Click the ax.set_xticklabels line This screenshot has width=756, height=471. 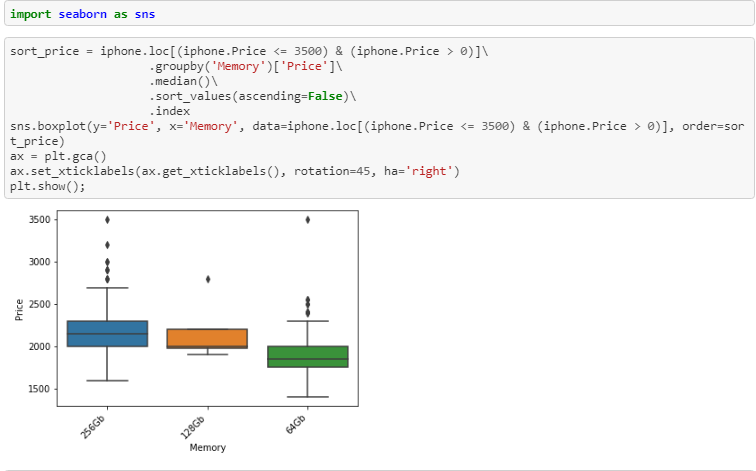pos(235,171)
